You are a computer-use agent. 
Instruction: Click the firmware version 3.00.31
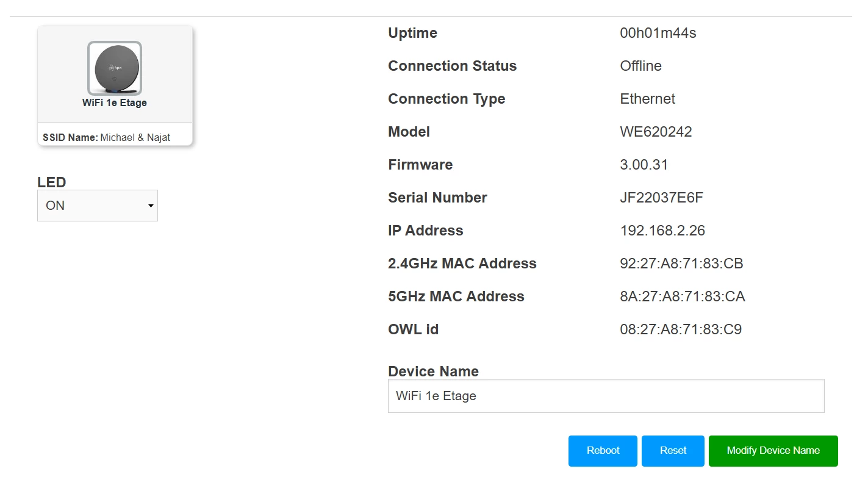(644, 165)
